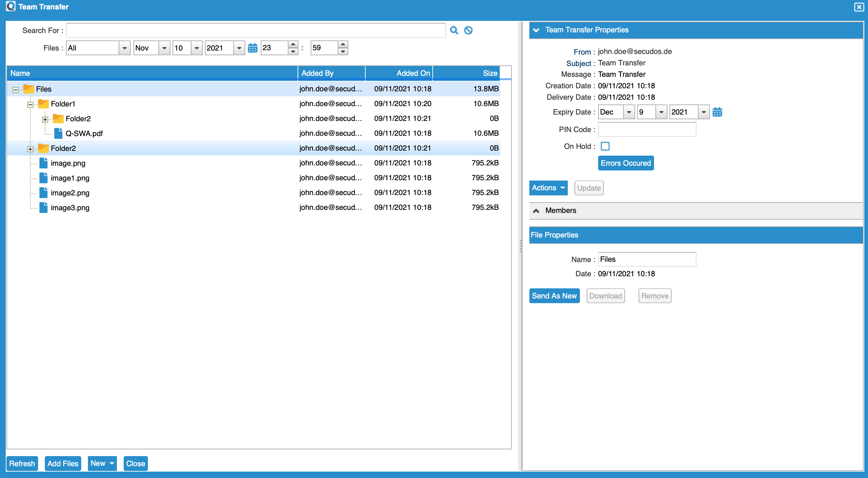Open the New dropdown menu
Screen dimensions: 868x478
[x=102, y=464]
